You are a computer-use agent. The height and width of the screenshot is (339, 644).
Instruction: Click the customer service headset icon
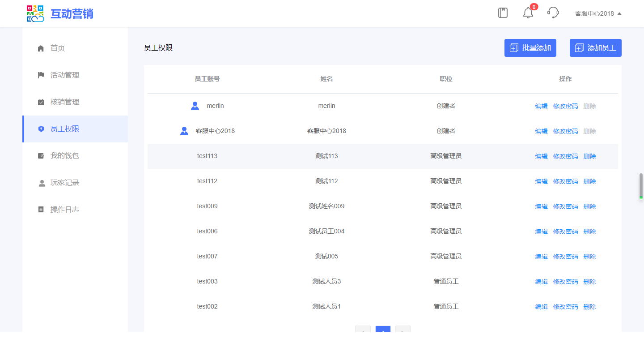(x=553, y=13)
